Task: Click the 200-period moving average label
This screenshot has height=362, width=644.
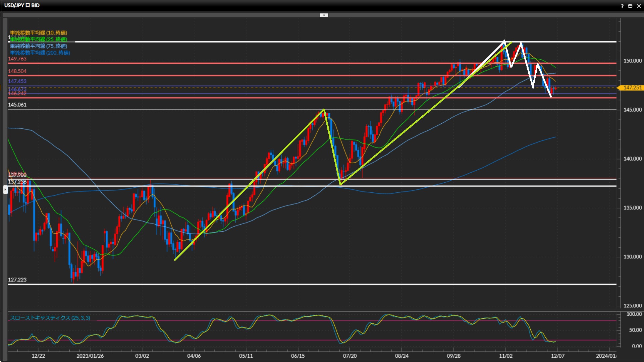Action: [x=40, y=53]
